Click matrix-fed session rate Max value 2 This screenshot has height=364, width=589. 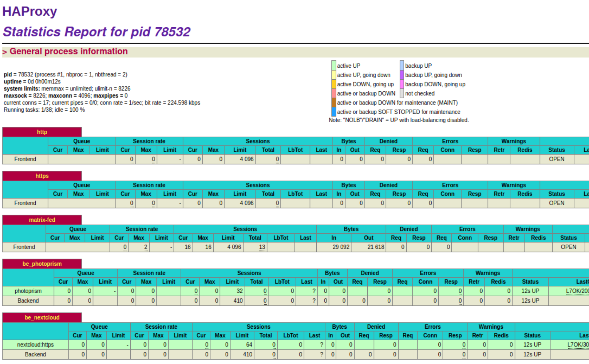[x=146, y=247]
